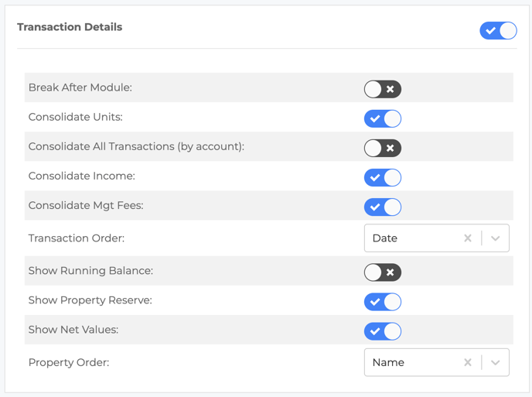Enable Break After Module switch
The width and height of the screenshot is (532, 397).
383,89
